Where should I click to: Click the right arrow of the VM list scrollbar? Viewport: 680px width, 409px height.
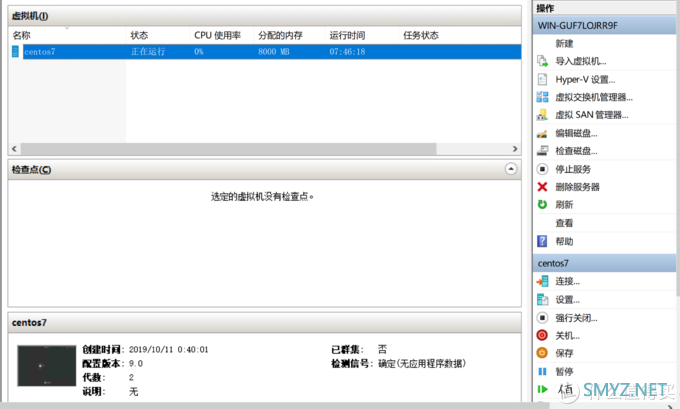pyautogui.click(x=515, y=149)
